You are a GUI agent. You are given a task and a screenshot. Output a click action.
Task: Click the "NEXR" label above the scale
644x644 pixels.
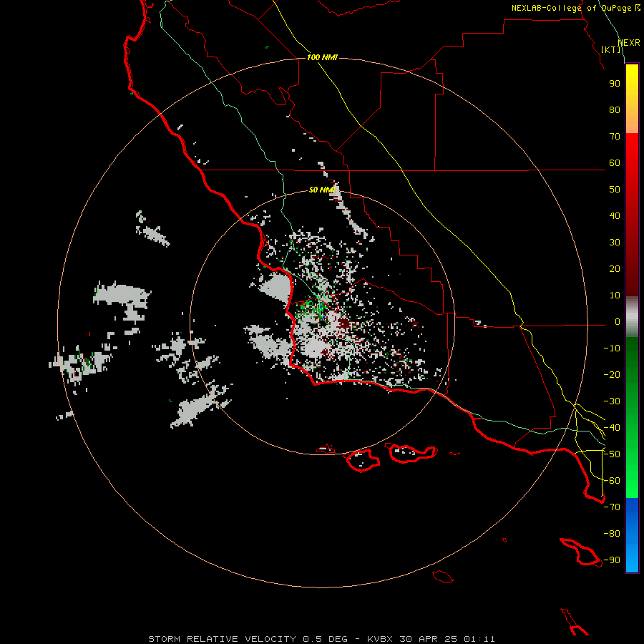629,43
